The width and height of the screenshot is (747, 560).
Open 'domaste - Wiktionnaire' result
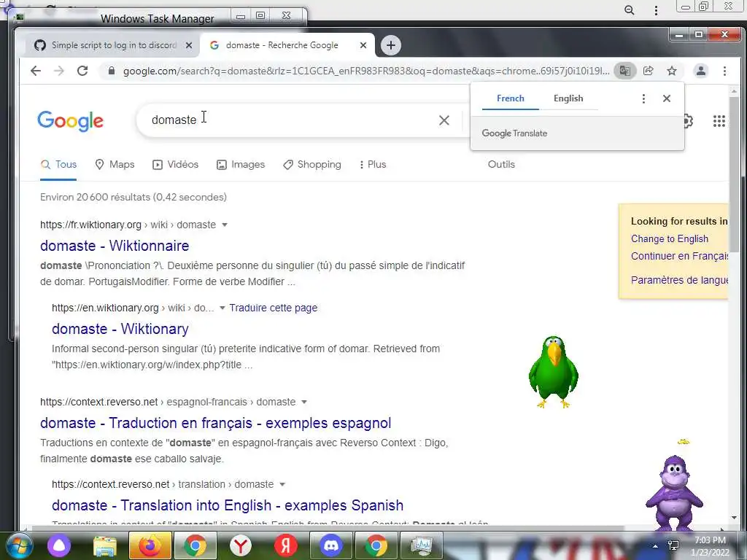pyautogui.click(x=115, y=246)
